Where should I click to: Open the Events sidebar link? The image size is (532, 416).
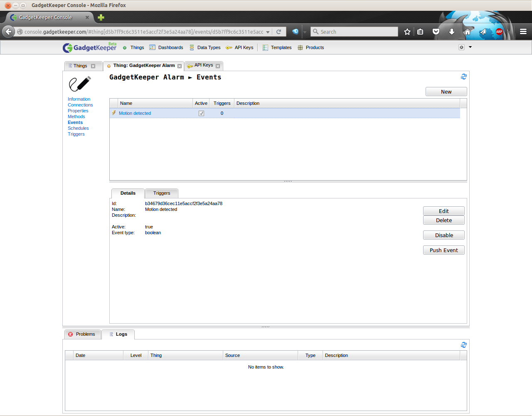pyautogui.click(x=75, y=122)
